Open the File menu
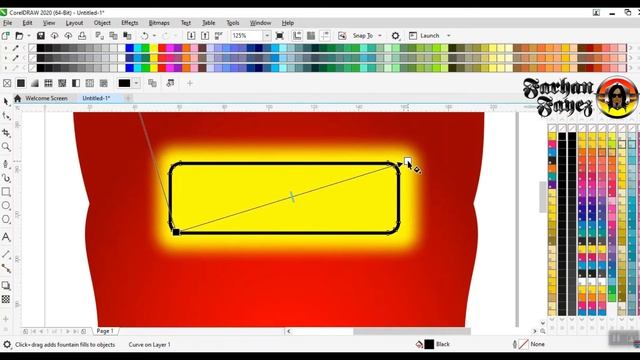This screenshot has height=360, width=640. point(7,23)
